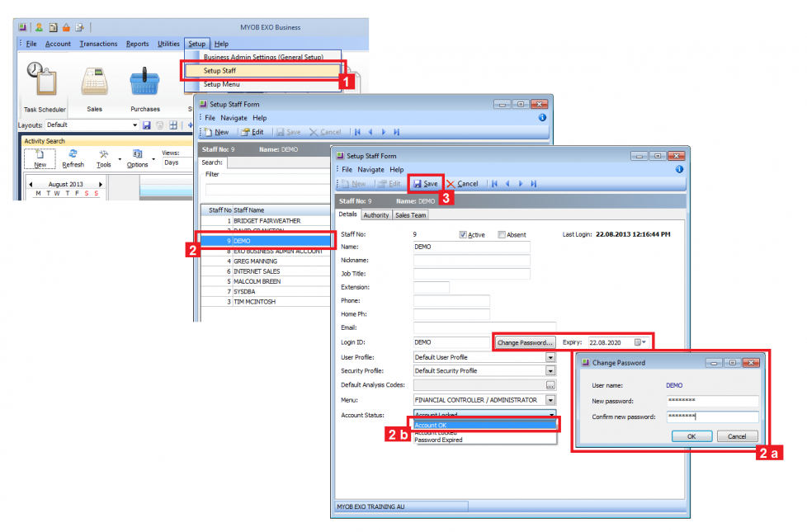Screen dimensions: 807x532
Task: Toggle the Active checkbox
Action: click(463, 234)
